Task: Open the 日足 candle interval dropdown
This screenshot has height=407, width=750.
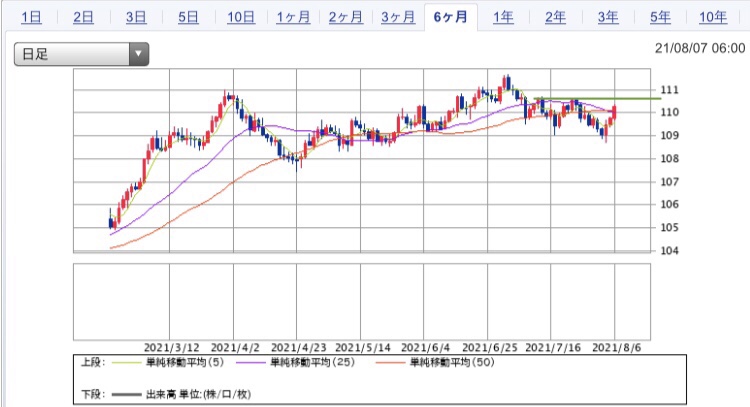Action: pyautogui.click(x=81, y=54)
